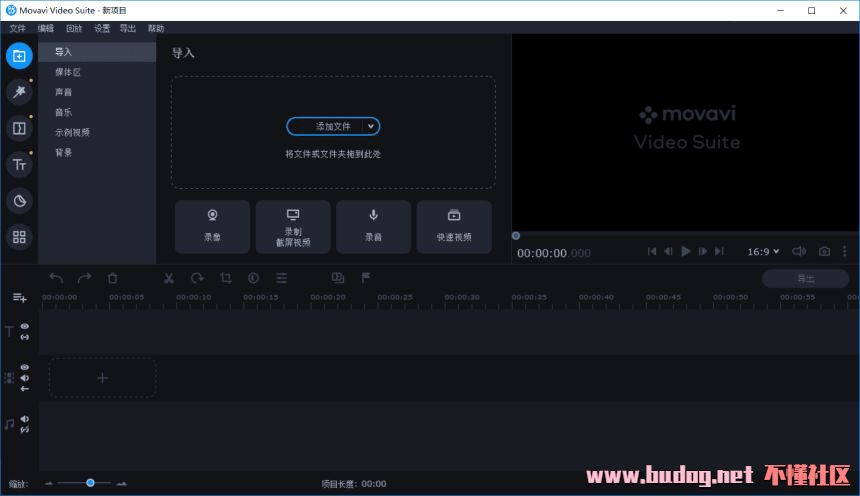This screenshot has height=496, width=860.
Task: Mute the music audio track
Action: pyautogui.click(x=25, y=419)
